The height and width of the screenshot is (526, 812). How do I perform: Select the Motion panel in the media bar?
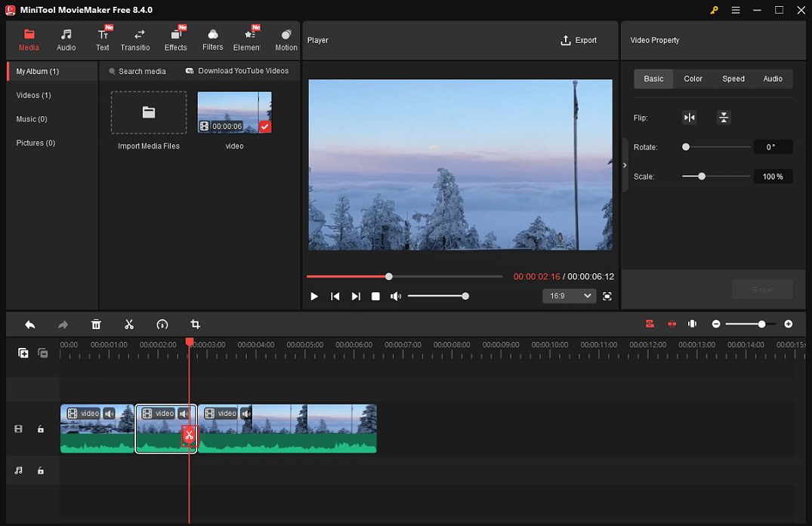[x=286, y=39]
